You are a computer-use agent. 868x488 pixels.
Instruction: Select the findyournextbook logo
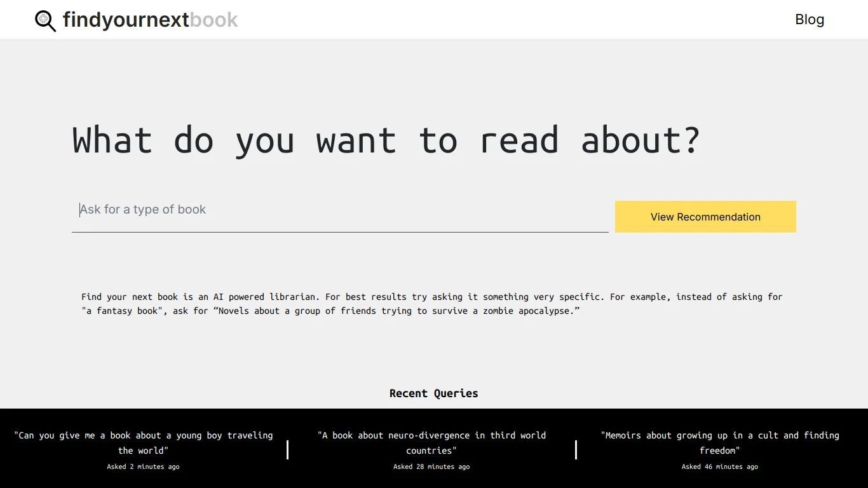(x=137, y=20)
